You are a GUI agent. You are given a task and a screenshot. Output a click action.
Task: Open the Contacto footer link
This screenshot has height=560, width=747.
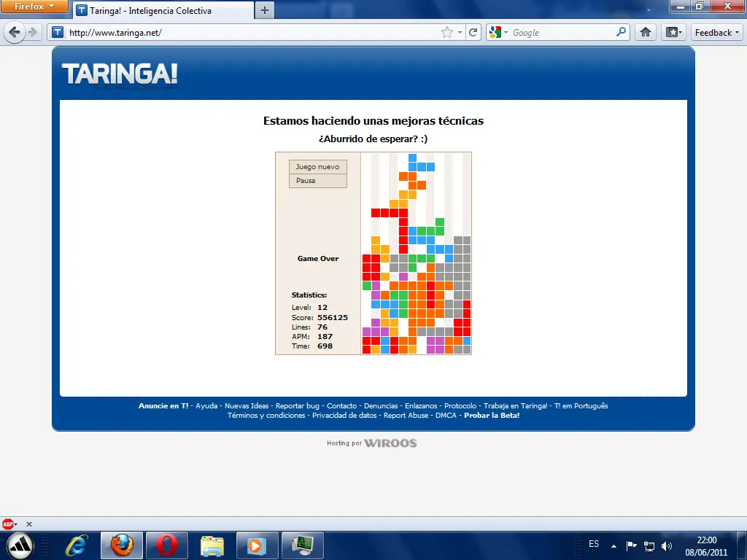pyautogui.click(x=341, y=405)
